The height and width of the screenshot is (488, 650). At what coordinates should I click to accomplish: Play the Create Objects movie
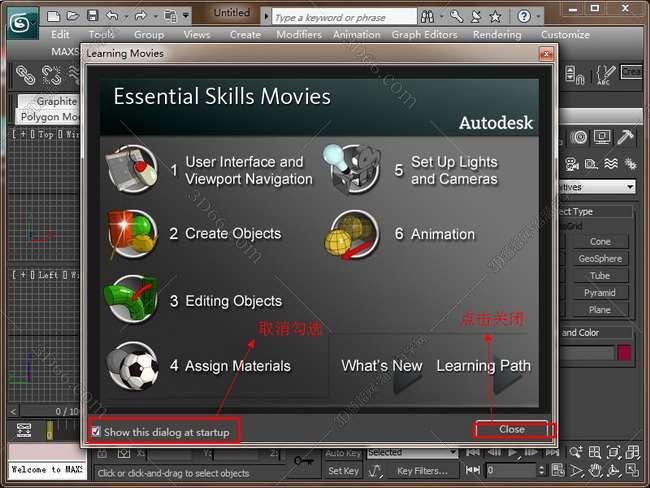tap(132, 234)
